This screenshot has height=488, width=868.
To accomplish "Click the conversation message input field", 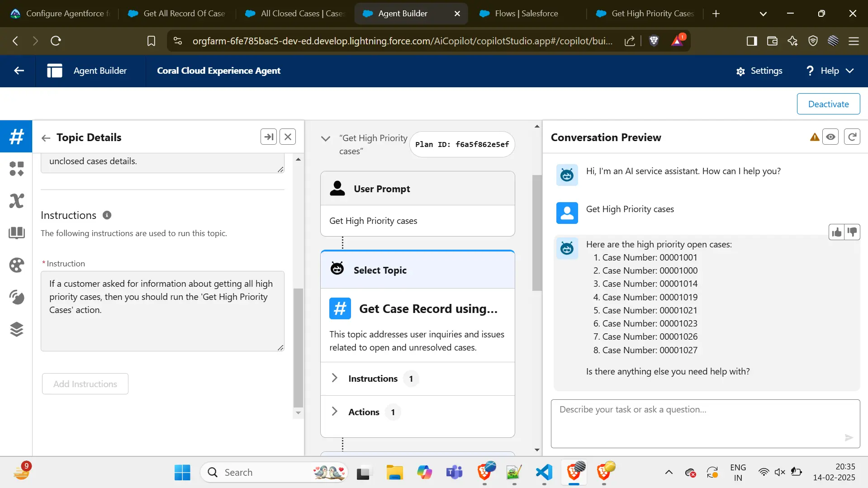I will [x=705, y=423].
